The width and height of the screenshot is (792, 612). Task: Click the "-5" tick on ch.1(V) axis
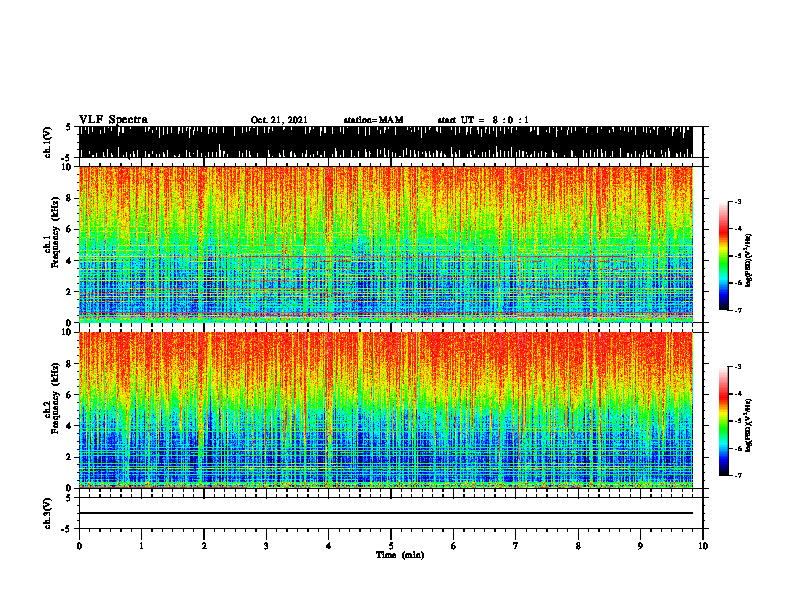tap(67, 158)
